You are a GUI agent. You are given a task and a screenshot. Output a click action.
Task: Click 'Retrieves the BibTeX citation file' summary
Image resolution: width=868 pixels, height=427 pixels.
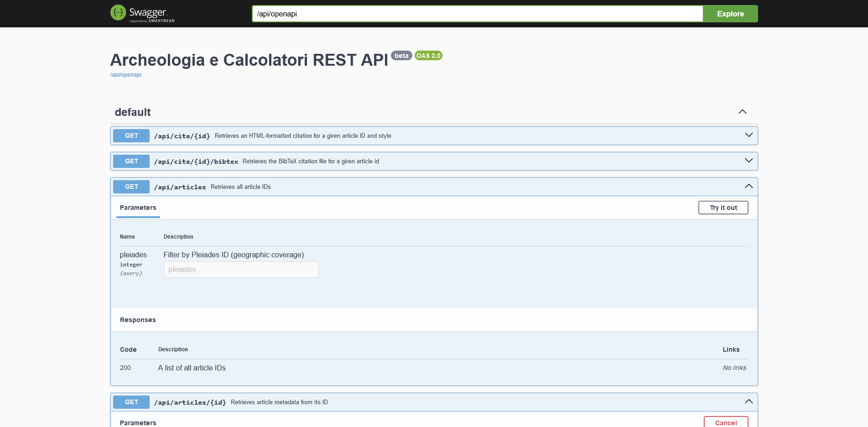click(x=311, y=161)
